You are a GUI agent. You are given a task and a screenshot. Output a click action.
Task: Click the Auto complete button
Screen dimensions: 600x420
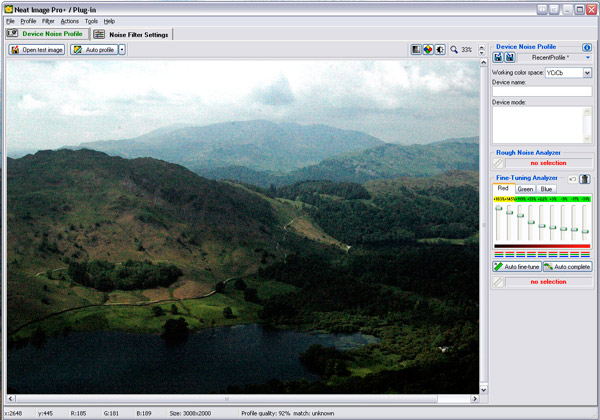pos(567,267)
